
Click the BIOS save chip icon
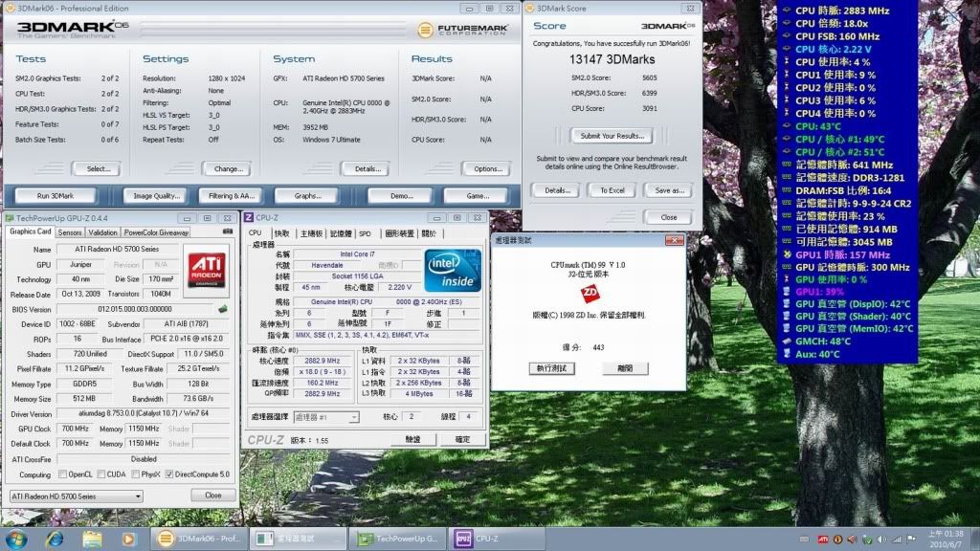point(222,309)
